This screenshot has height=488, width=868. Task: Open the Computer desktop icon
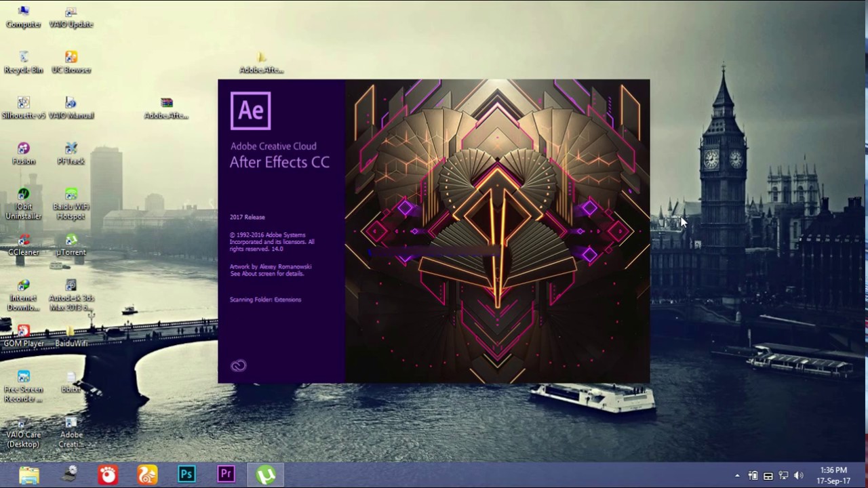click(24, 18)
